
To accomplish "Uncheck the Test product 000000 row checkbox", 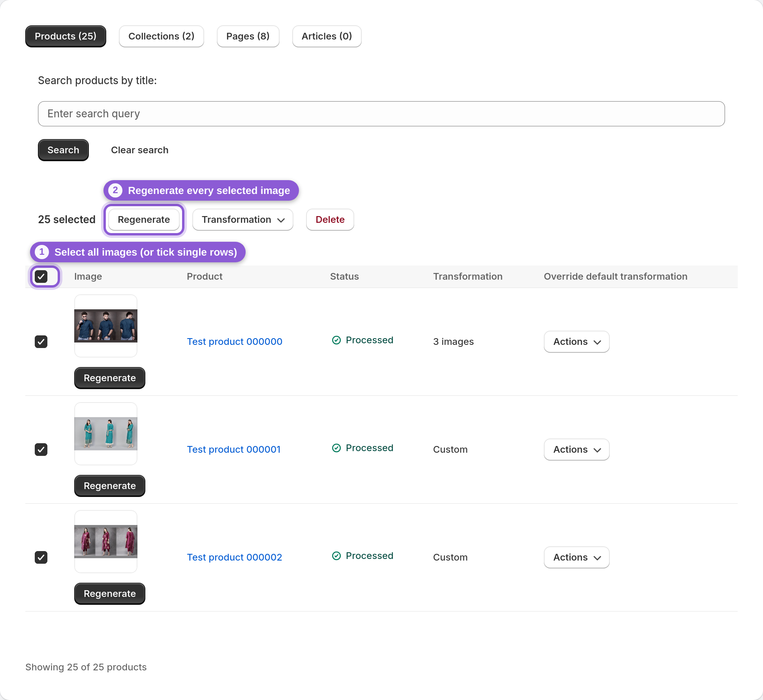I will pyautogui.click(x=41, y=342).
